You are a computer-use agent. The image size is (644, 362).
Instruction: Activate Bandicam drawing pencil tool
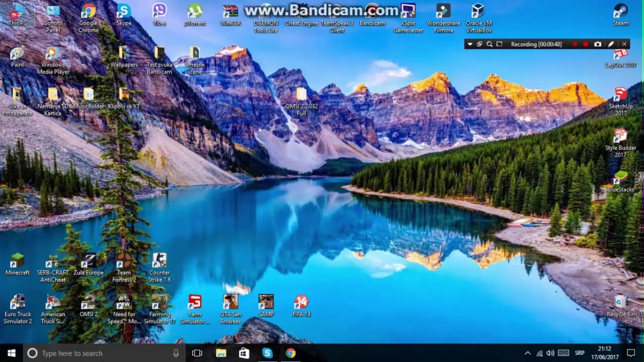pyautogui.click(x=611, y=44)
